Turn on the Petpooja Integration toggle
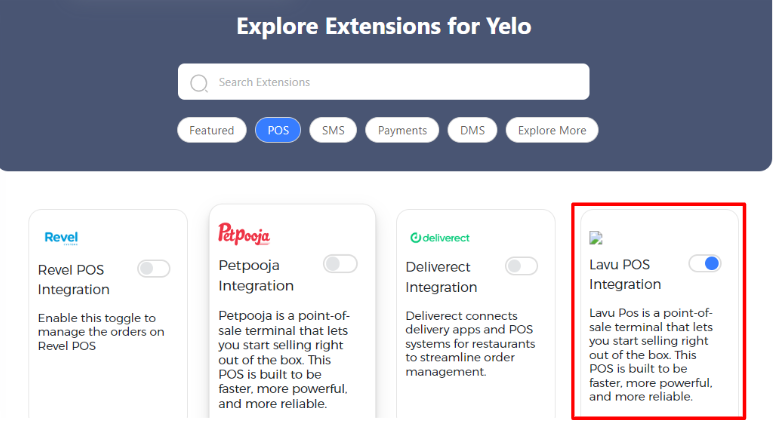 coord(340,264)
